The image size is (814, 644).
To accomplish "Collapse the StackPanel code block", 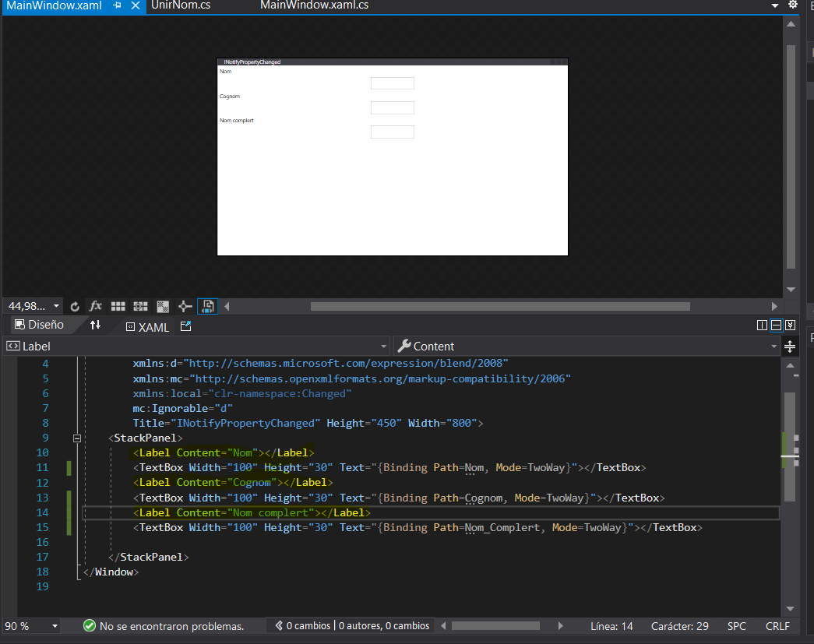I will point(77,438).
